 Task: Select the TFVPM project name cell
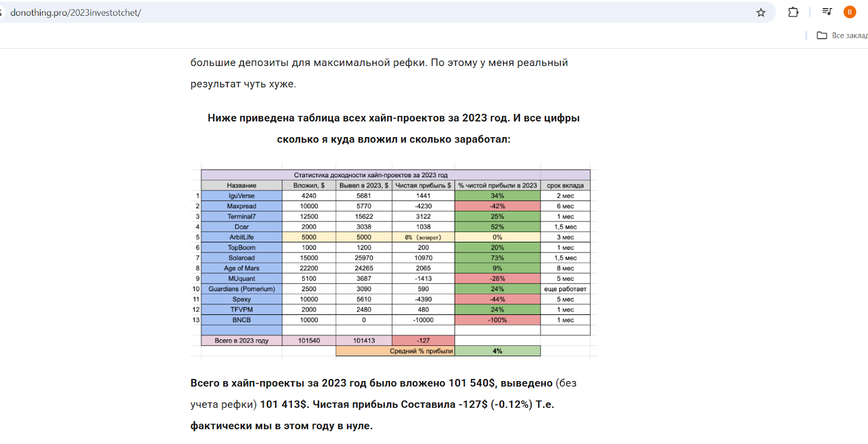[x=241, y=310]
